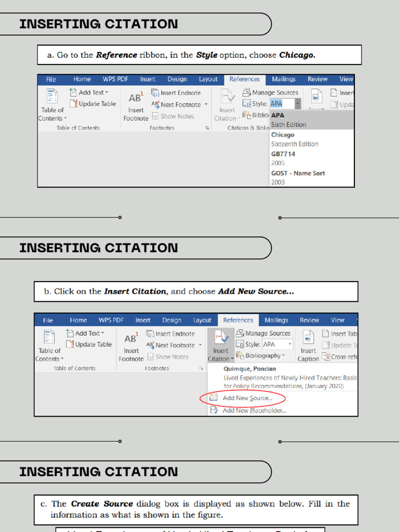Open Style APA combo box in step b ribbon
The image size is (399, 532).
coord(277,344)
